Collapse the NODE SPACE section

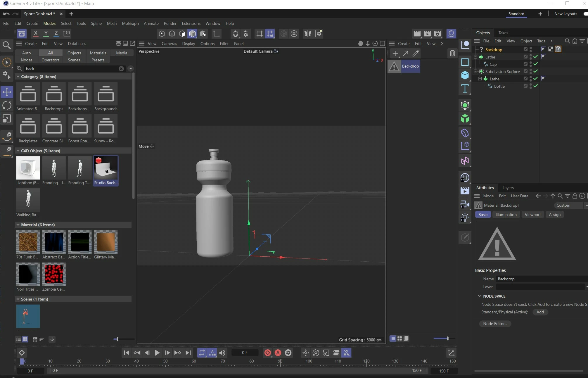pyautogui.click(x=480, y=296)
